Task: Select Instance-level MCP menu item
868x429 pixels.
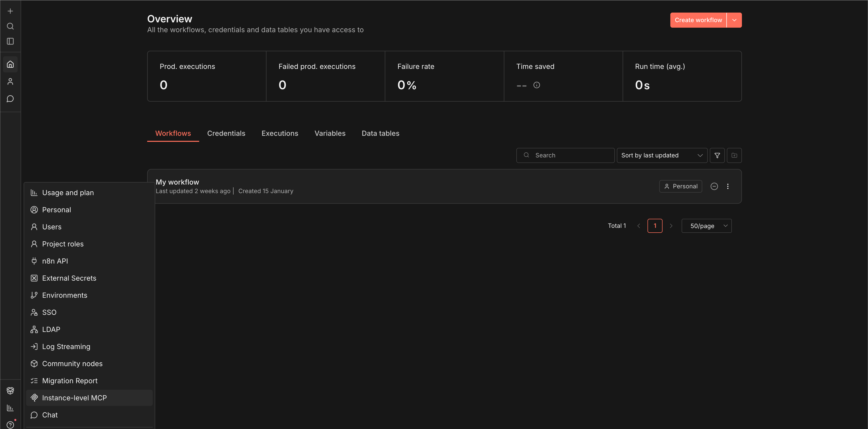Action: pyautogui.click(x=74, y=398)
